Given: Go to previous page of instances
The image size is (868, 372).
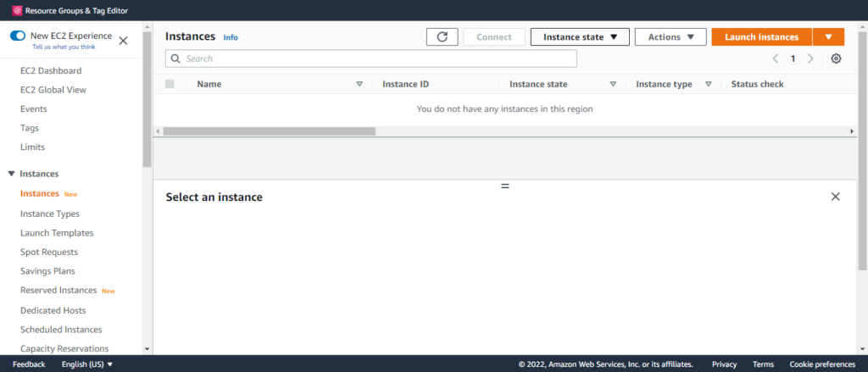Looking at the screenshot, I should click(776, 58).
